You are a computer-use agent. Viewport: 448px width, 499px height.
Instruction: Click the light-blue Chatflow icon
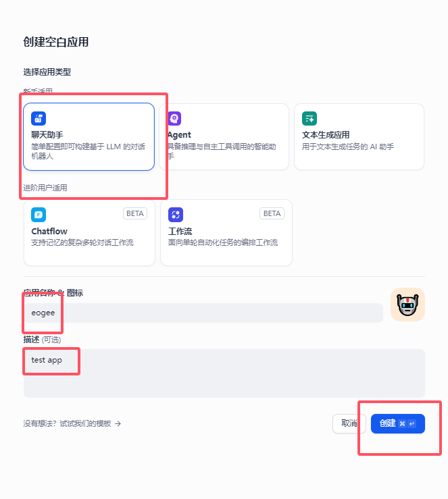coord(39,215)
